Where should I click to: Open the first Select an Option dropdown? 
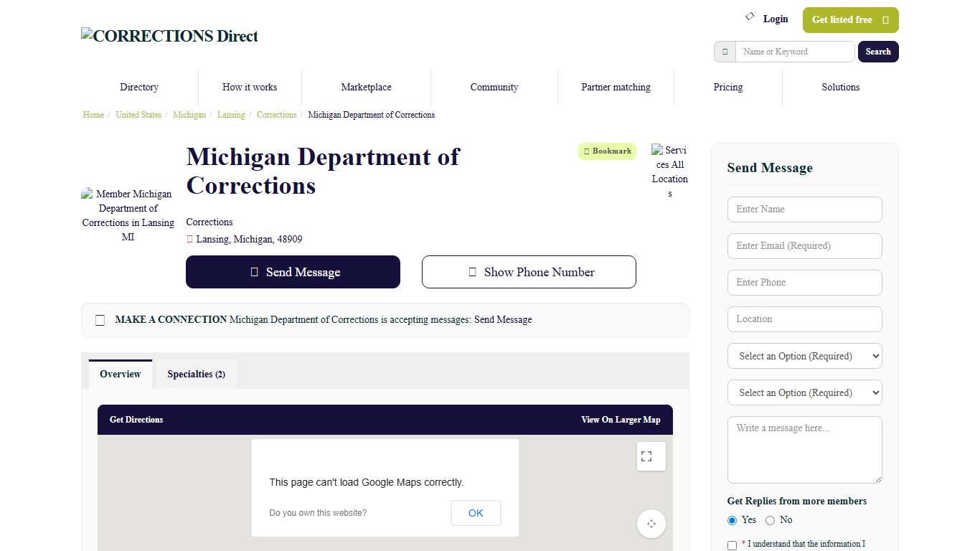pos(804,356)
